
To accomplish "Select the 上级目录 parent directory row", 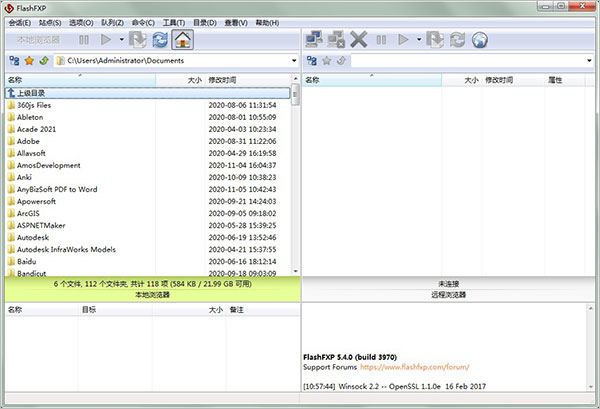I will click(148, 93).
